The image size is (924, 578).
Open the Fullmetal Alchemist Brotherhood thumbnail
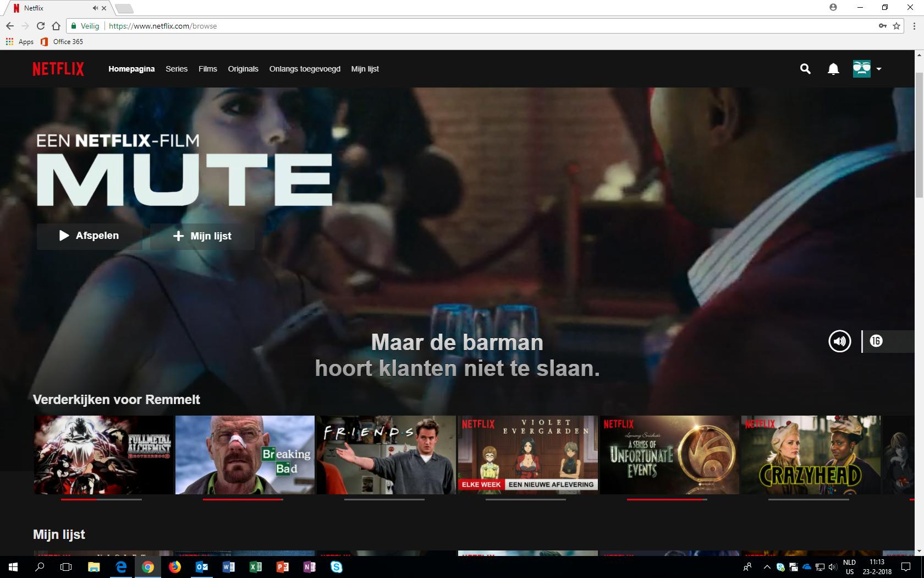click(103, 455)
